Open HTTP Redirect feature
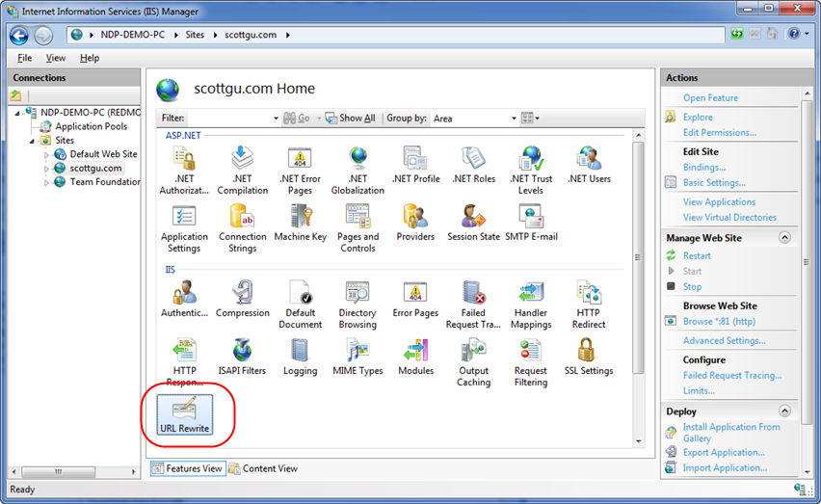Screen dimensions: 821x504 coord(589,305)
